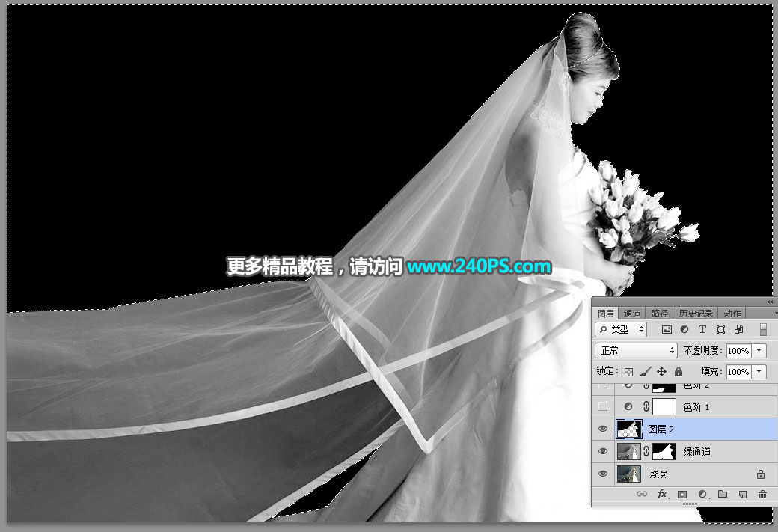Hide the 绿通道 layer eye
This screenshot has height=532, width=778.
click(x=603, y=451)
